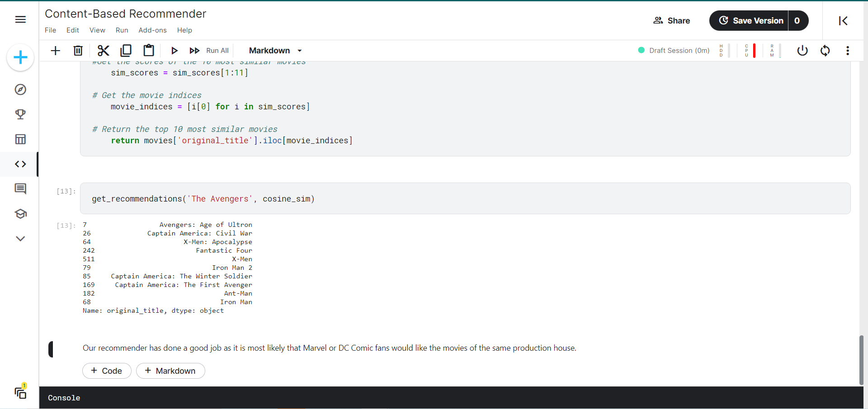Open the Competitions trophy icon

[20, 114]
